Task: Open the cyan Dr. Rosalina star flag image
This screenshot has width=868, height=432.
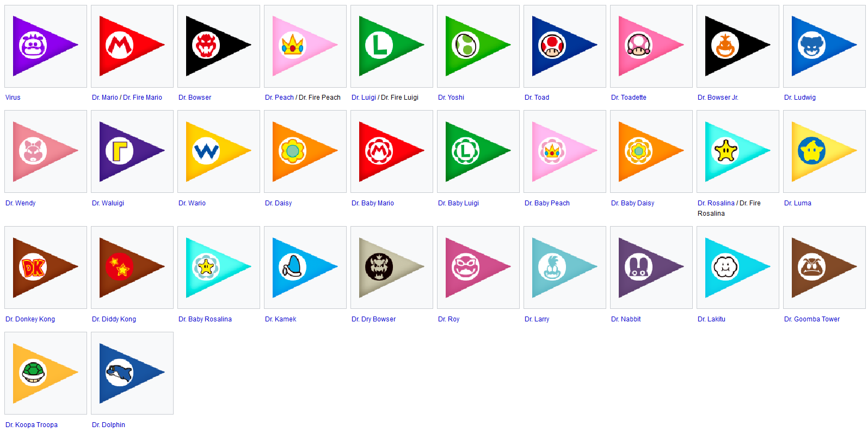Action: click(738, 151)
